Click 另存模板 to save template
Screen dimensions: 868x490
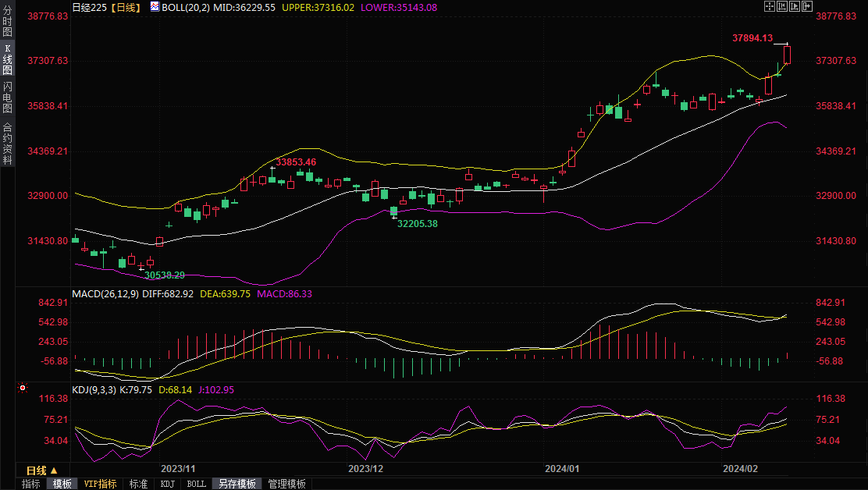click(x=237, y=484)
